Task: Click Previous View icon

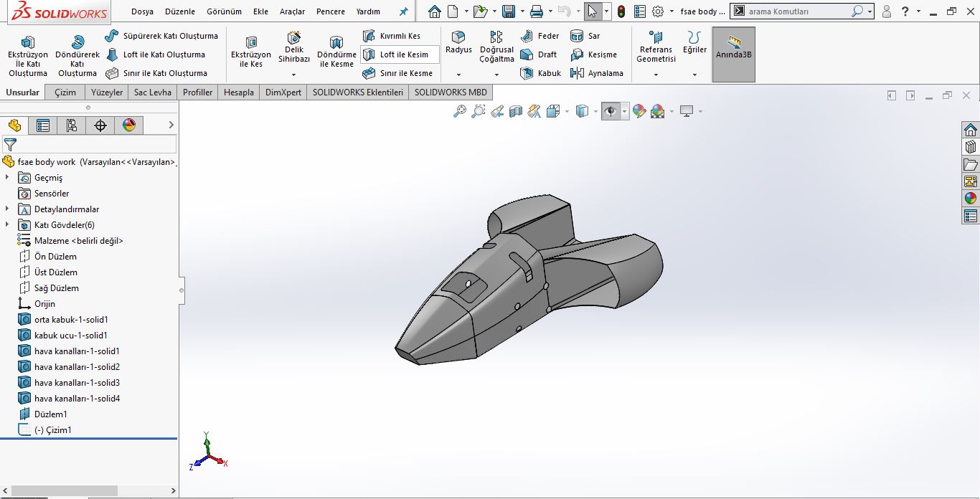Action: coord(497,111)
